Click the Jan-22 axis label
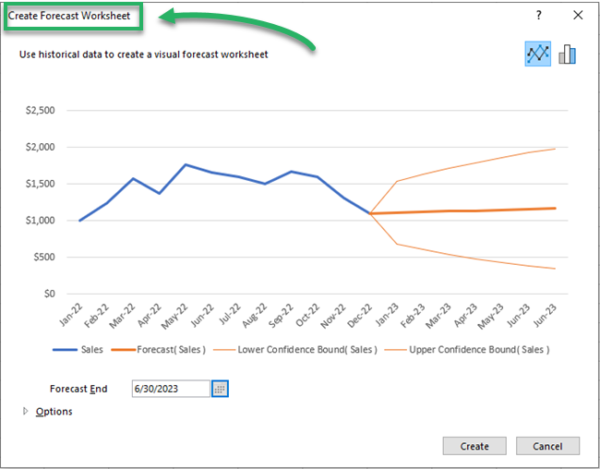The width and height of the screenshot is (600, 469). pos(71,315)
